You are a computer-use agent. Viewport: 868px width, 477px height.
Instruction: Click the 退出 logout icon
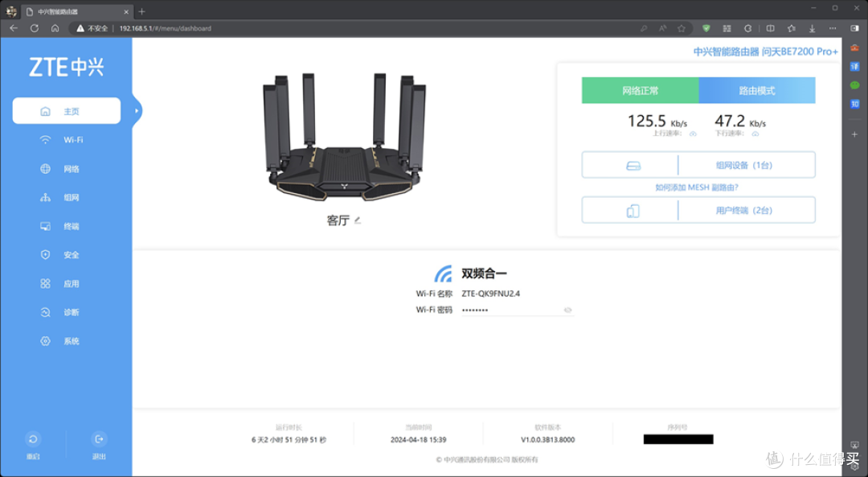tap(99, 439)
